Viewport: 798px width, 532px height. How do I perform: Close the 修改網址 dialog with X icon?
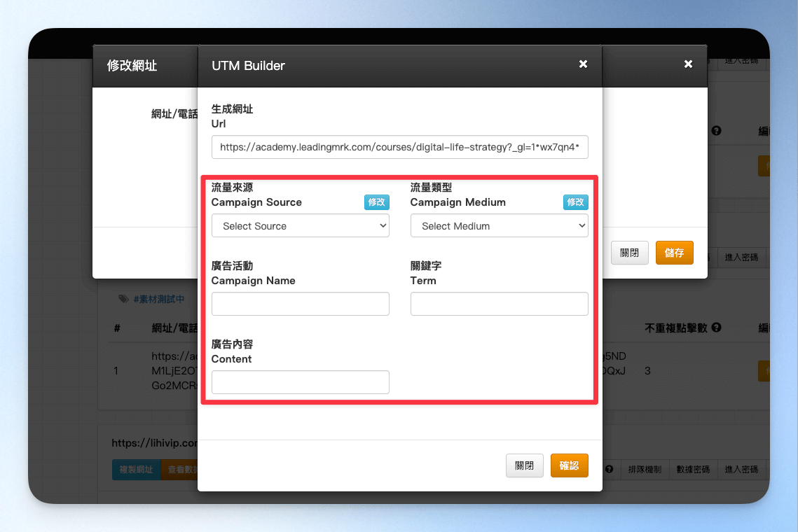click(x=688, y=64)
